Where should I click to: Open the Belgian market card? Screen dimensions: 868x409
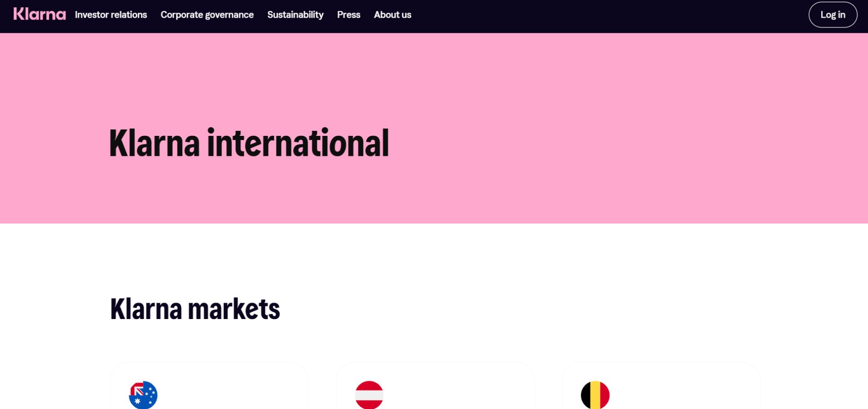pos(661,386)
